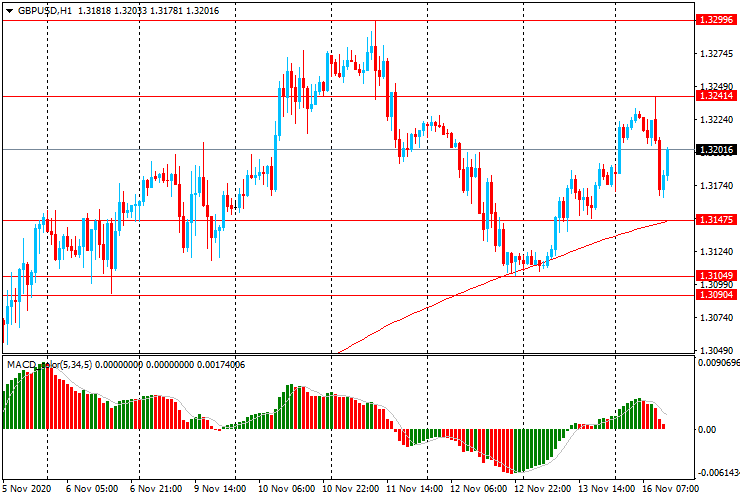Click the 9 Nov 14:00 time label
Image resolution: width=740 pixels, height=500 pixels.
[222, 491]
